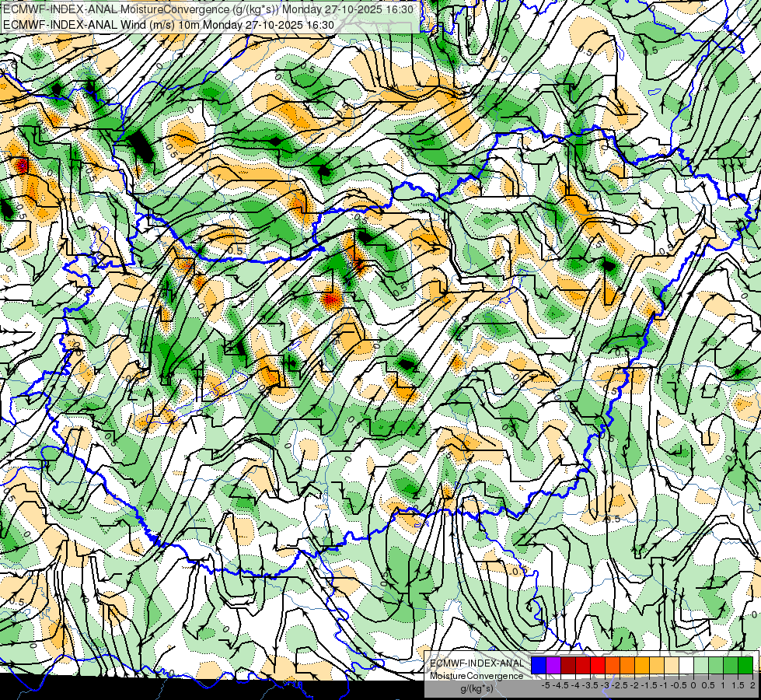Click 'ECMWF-INDEX-ANAL' in the legend box

(x=476, y=663)
